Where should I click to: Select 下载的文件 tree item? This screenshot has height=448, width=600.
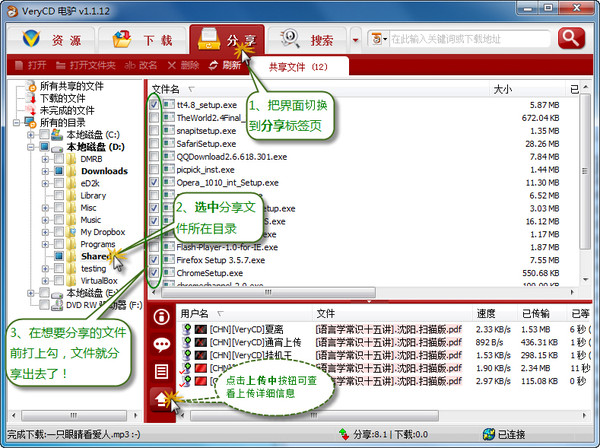(x=62, y=98)
